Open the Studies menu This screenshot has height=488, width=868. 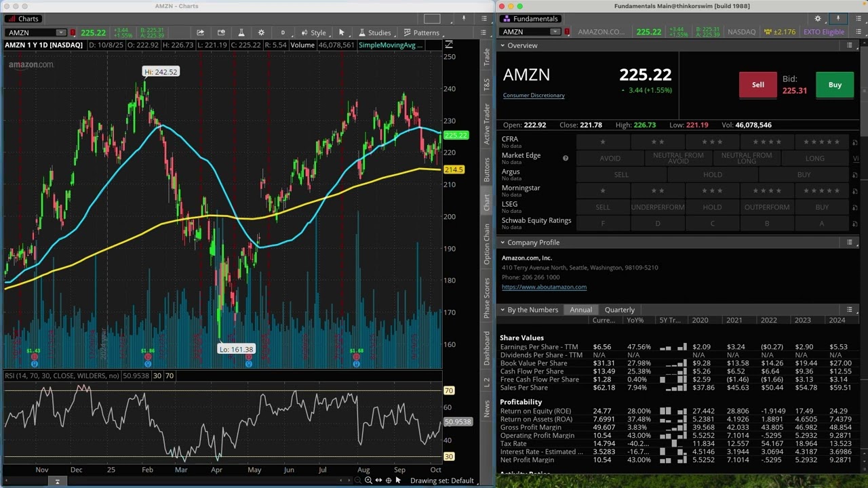pos(374,33)
